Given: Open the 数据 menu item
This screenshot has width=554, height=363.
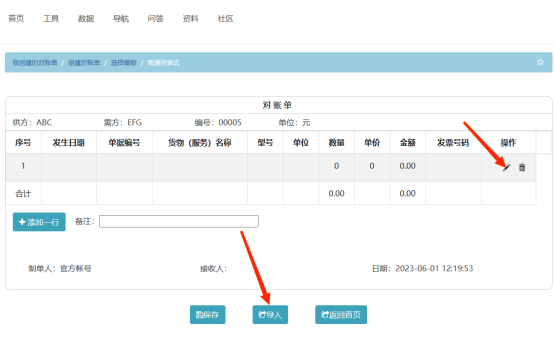Looking at the screenshot, I should pos(86,18).
